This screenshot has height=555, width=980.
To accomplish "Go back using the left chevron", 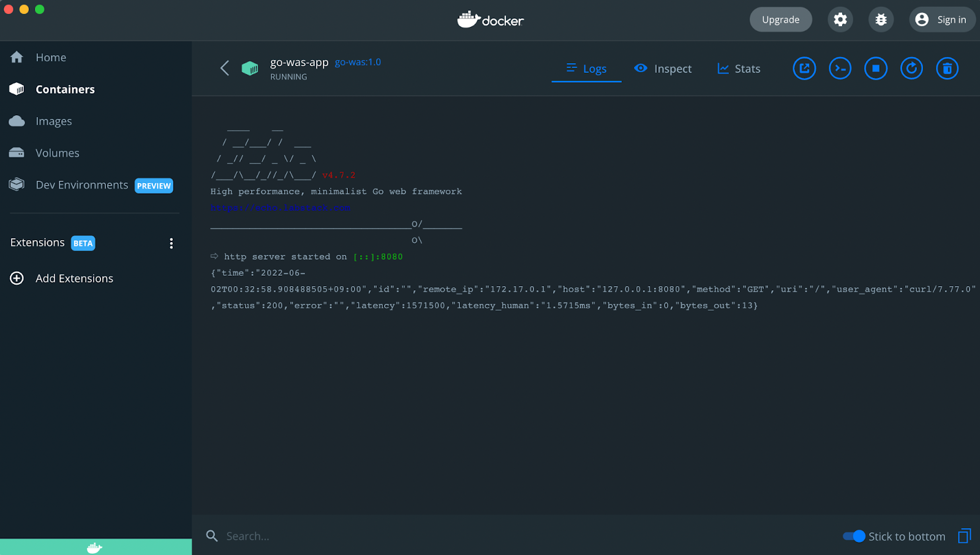I will [x=225, y=68].
